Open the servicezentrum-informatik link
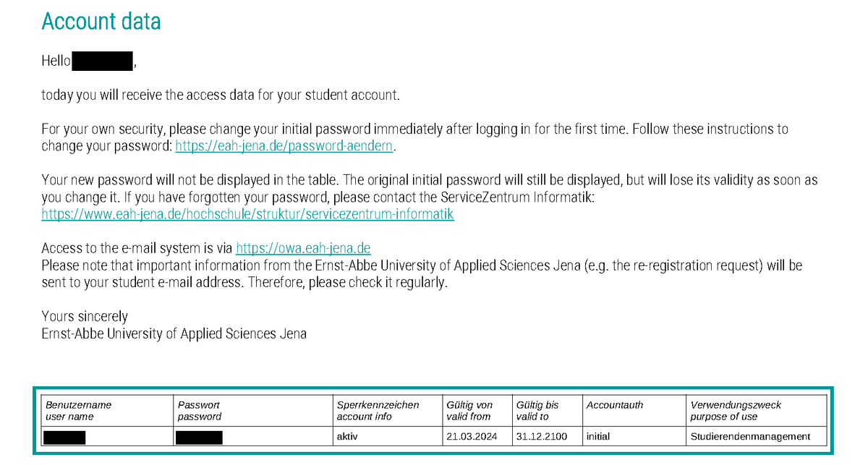 click(247, 214)
